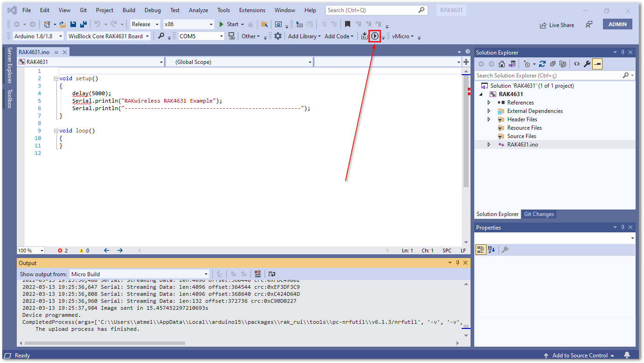The height and width of the screenshot is (363, 644).
Task: Click the notifications bell in status bar
Action: tap(627, 355)
